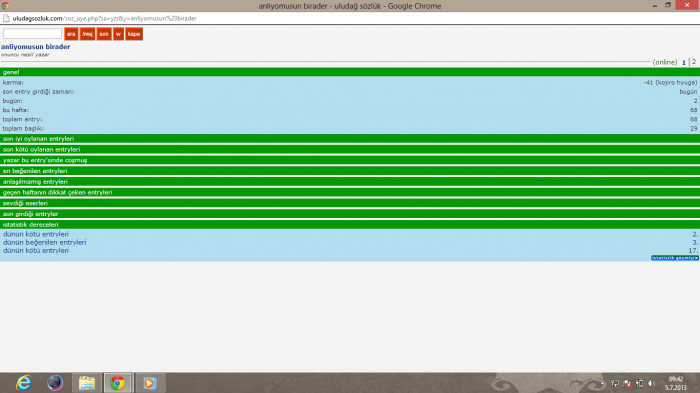Open File Explorer from the taskbar
Viewport: 700px width, 393px height.
pyautogui.click(x=87, y=383)
